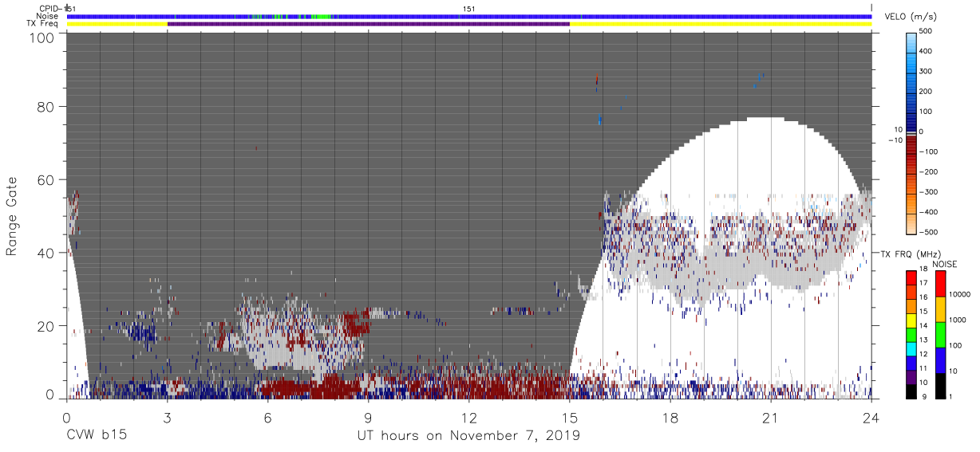980x452 pixels.
Task: Click the 200 label on the velocity color bar
Action: 926,91
